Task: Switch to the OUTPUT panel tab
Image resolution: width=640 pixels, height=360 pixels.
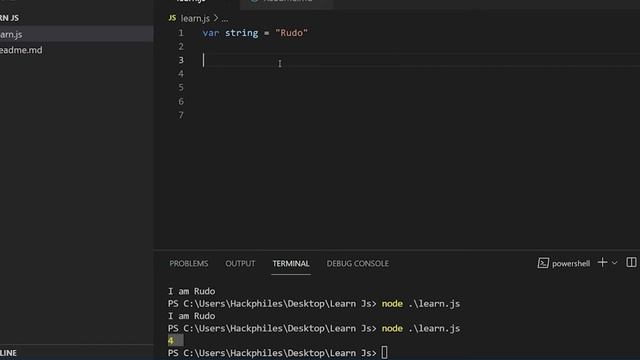Action: 240,263
